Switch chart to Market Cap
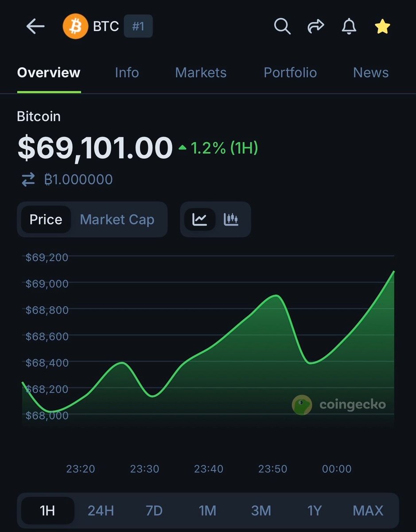This screenshot has height=532, width=416. tap(117, 219)
